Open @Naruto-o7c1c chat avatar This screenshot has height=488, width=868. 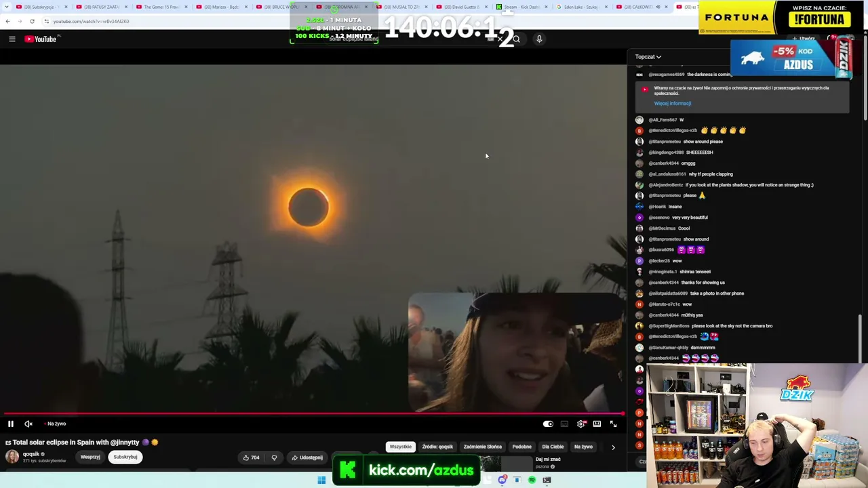click(x=639, y=304)
